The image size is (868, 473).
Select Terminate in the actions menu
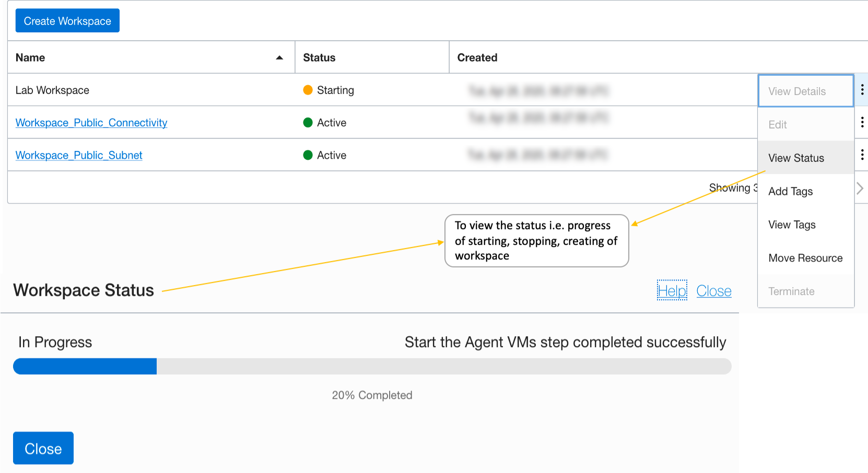pyautogui.click(x=791, y=291)
